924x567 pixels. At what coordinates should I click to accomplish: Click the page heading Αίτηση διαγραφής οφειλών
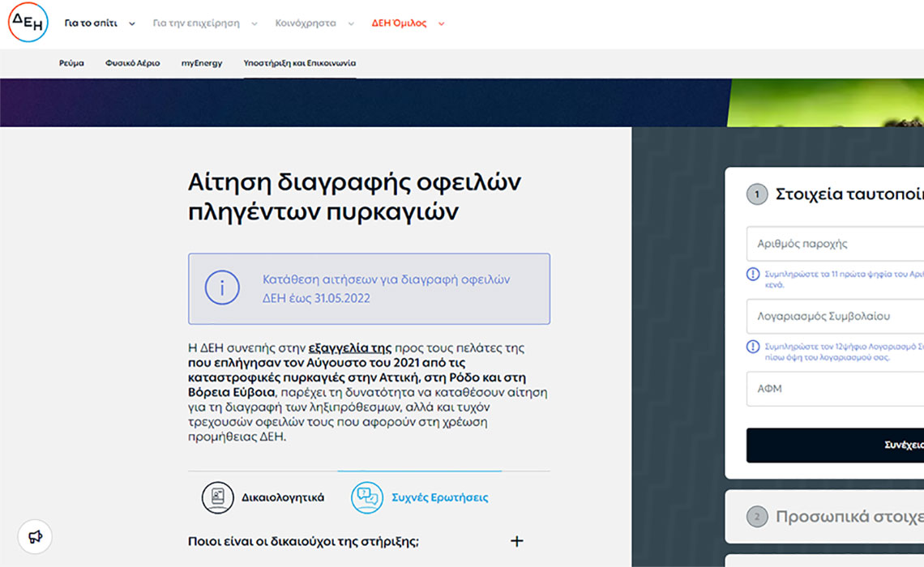(x=354, y=197)
